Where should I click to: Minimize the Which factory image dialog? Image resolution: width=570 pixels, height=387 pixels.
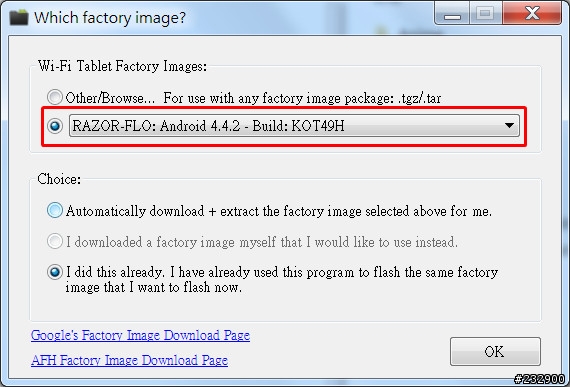point(452,14)
